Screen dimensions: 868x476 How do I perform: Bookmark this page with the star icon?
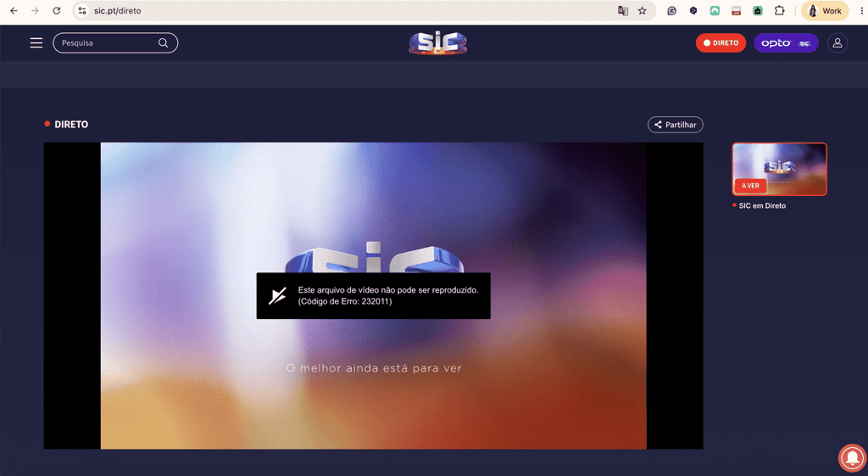(x=643, y=10)
